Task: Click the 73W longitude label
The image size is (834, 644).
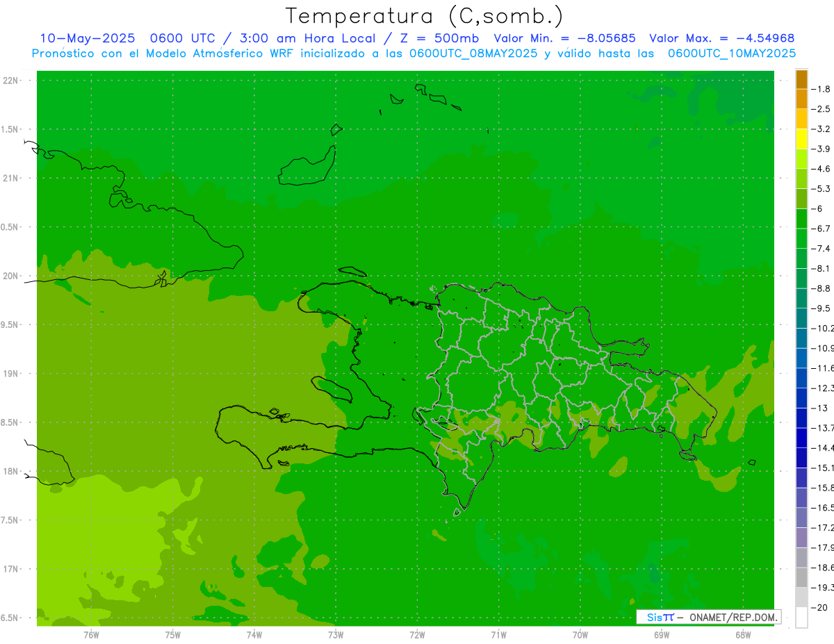Action: pos(336,634)
